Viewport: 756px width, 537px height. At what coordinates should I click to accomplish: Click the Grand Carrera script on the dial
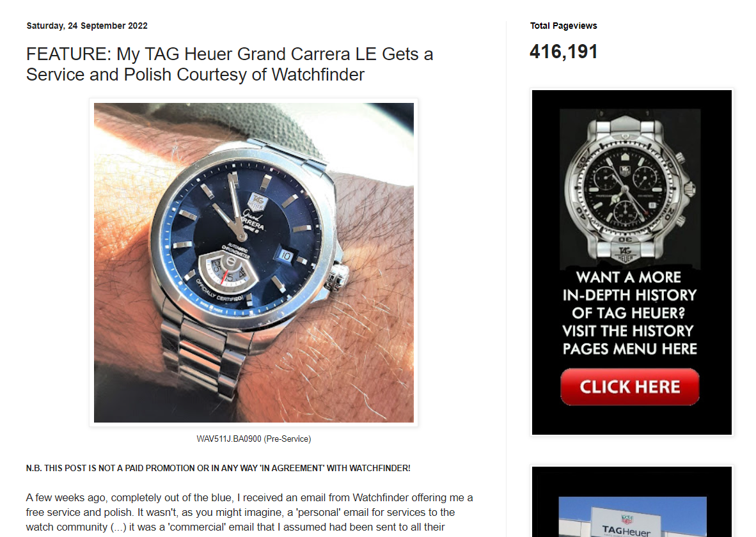pos(254,220)
